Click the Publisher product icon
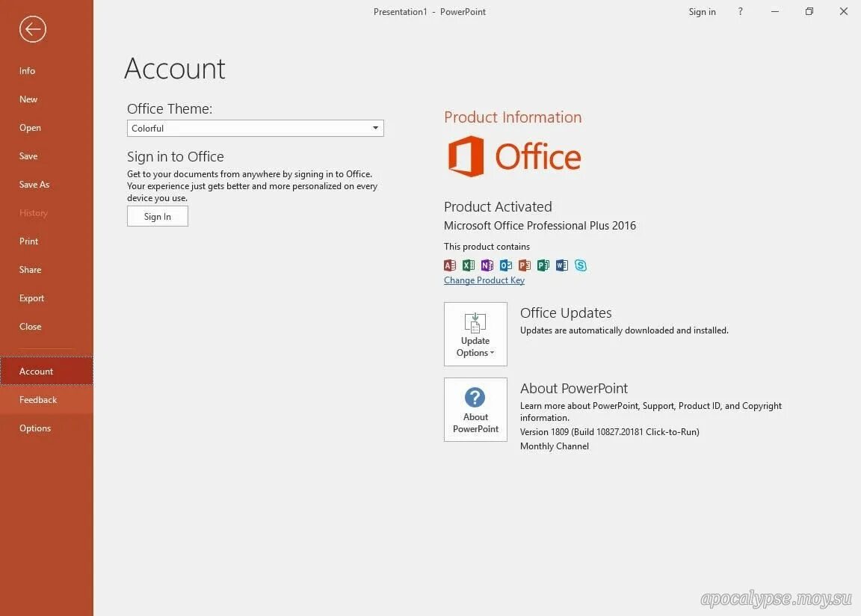The width and height of the screenshot is (861, 616). pyautogui.click(x=543, y=265)
